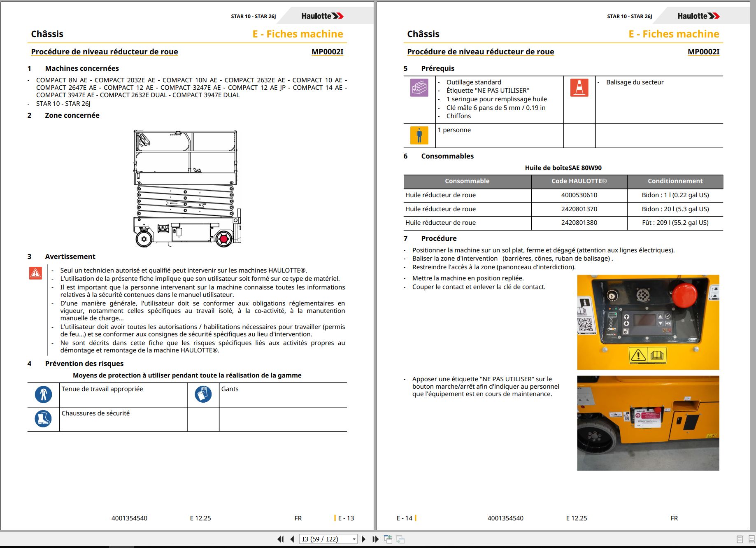Screen dimensions: 756x548
Task: Click haulotte code 2420801380
Action: coord(579,223)
